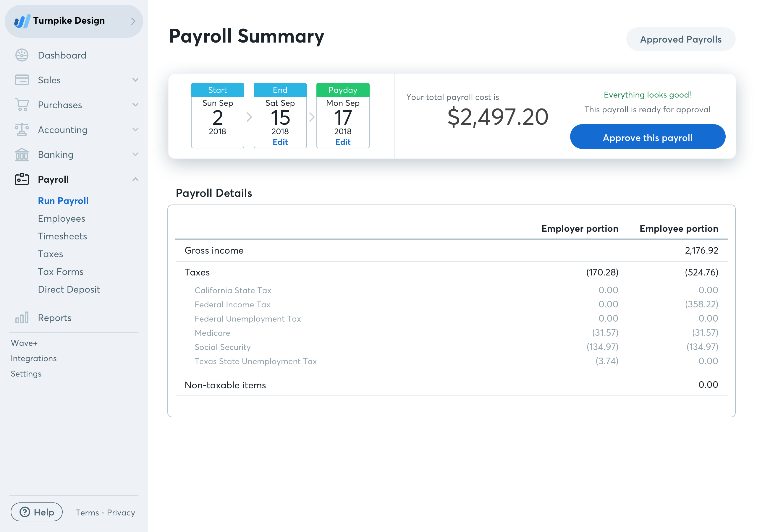Click the Purchases shopping cart icon

(22, 105)
